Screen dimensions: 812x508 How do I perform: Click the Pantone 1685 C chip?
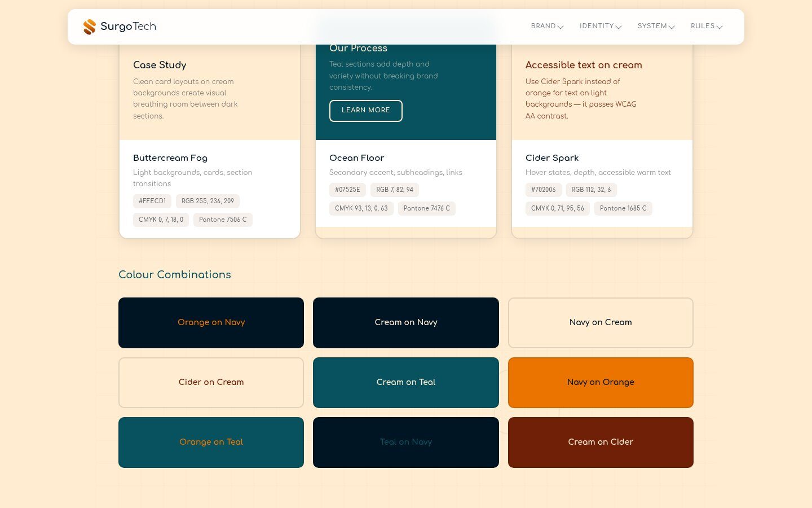click(x=623, y=208)
